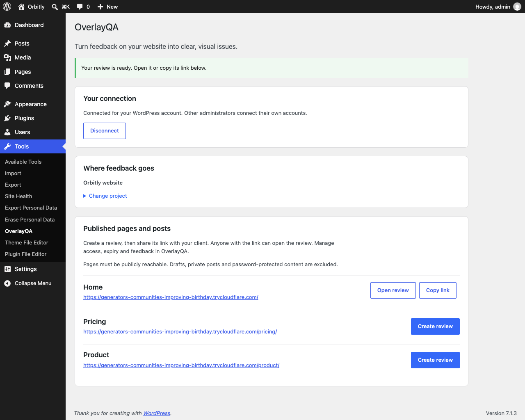
Task: Click the Settings sliders icon
Action: (x=7, y=269)
